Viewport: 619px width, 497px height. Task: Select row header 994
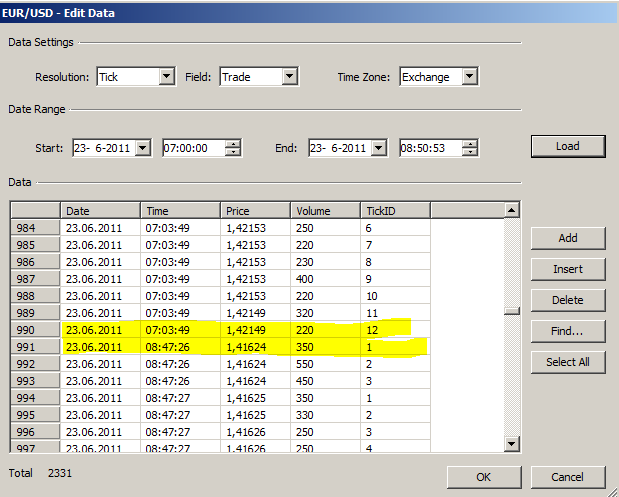click(36, 398)
